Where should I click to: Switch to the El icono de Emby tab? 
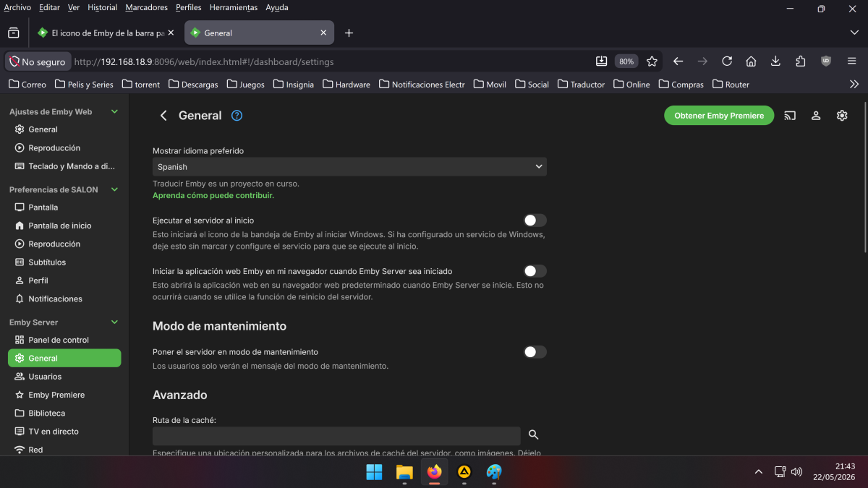pyautogui.click(x=106, y=33)
